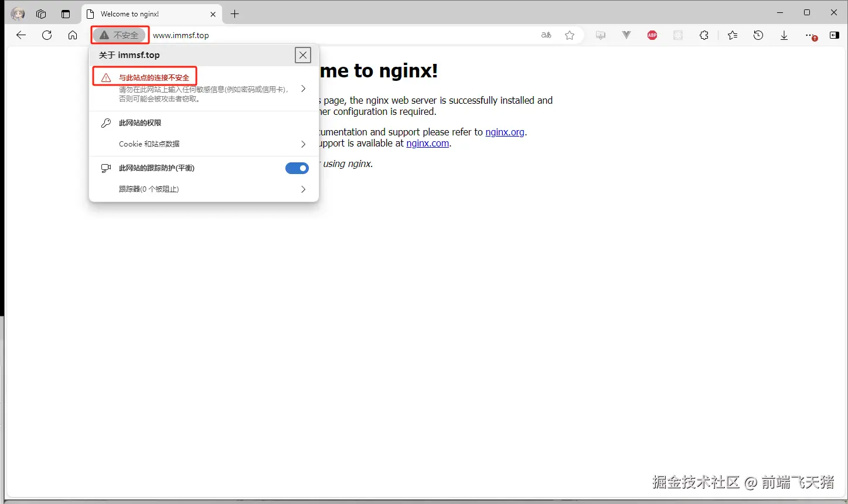Click the grayed extension icon beside ABP
Viewport: 848px width, 504px height.
(x=678, y=35)
